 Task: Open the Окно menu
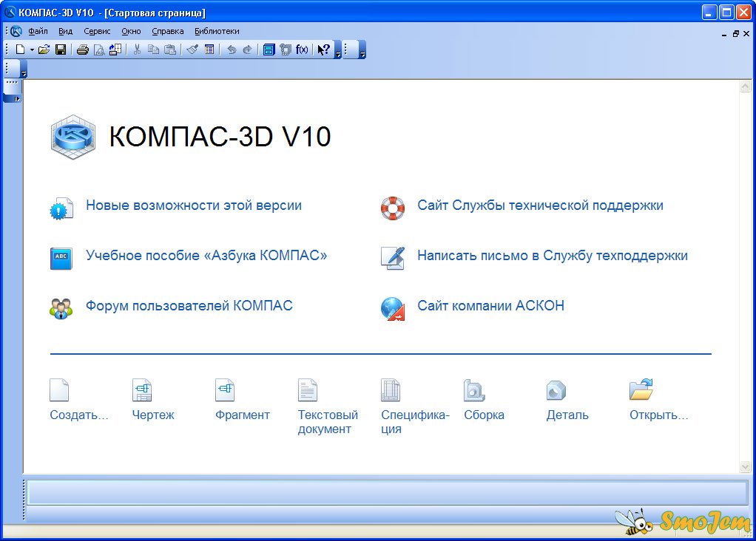click(131, 31)
